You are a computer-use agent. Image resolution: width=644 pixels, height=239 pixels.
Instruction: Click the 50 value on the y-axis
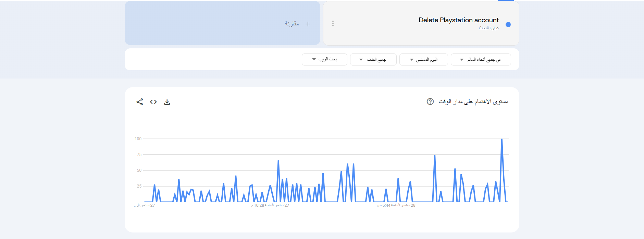tap(139, 170)
